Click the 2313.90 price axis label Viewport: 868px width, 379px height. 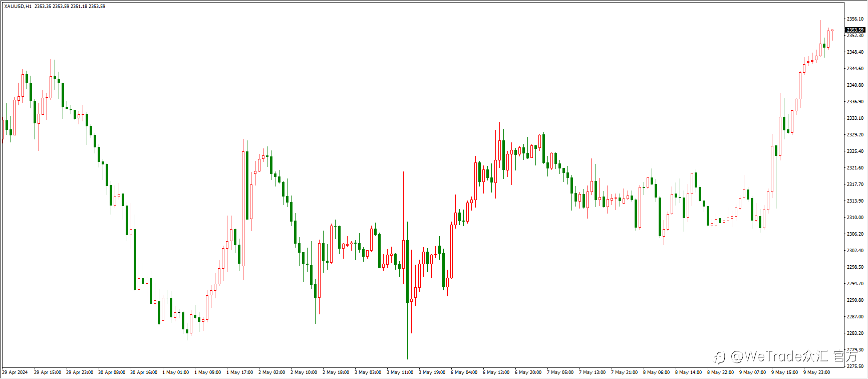point(855,201)
